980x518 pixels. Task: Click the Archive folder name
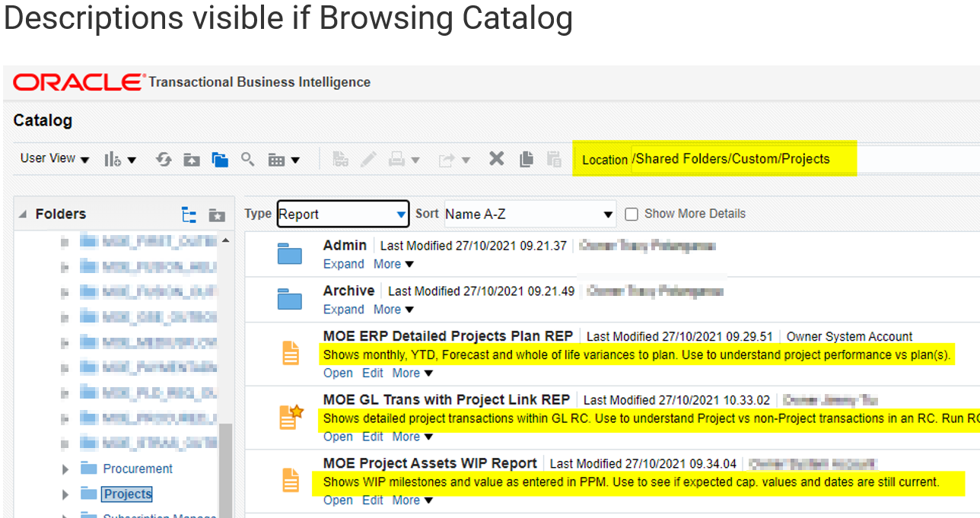(x=348, y=291)
